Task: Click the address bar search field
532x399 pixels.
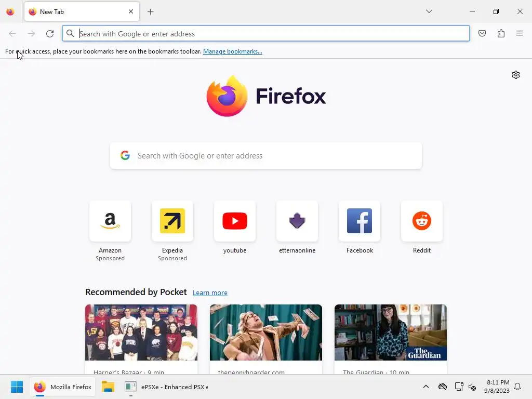Action: (x=265, y=34)
